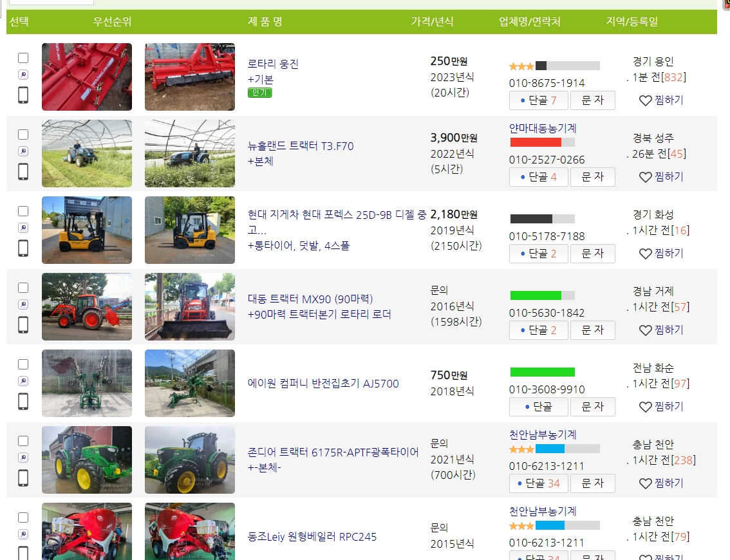Tick the checkbox for 존디어 트랙터 6175R

23,440
